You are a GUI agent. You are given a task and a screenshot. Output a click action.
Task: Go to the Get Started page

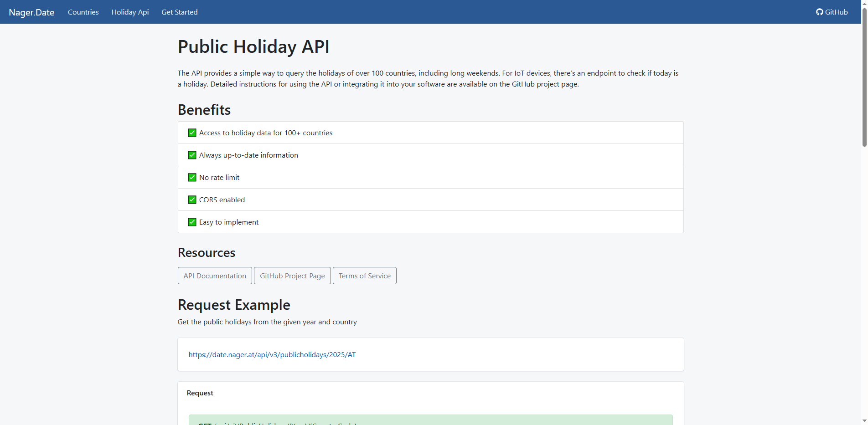[179, 12]
